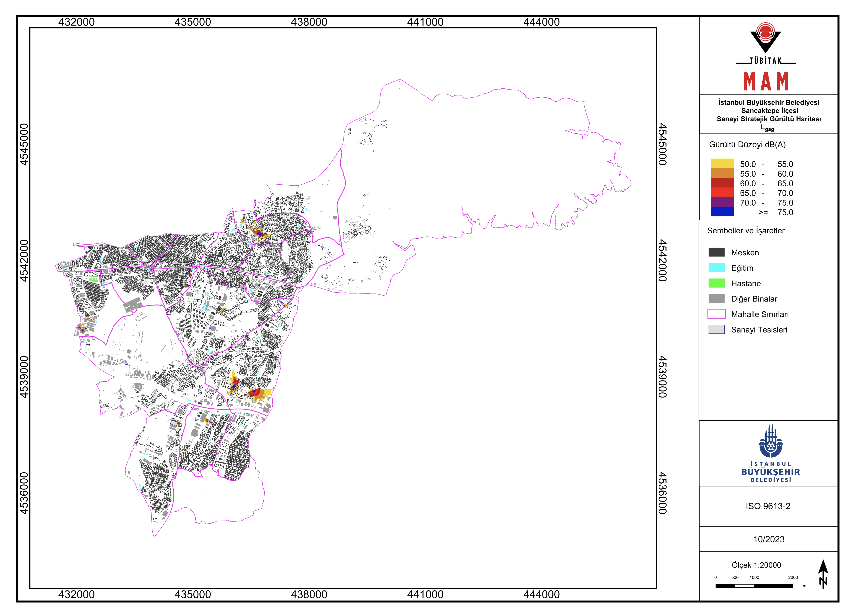
Task: Click the 'ISO 9613-2' standard text
Action: click(768, 506)
